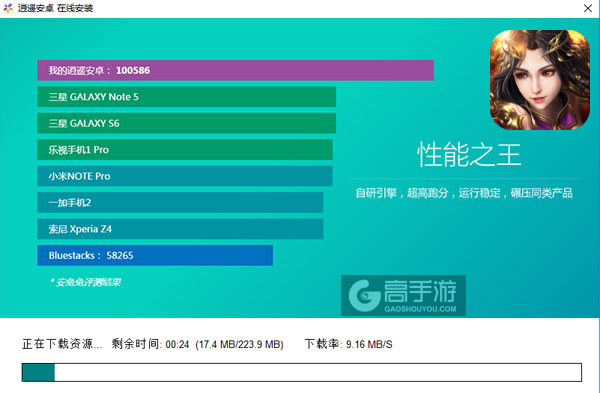Viewport: 600px width, 393px height.
Task: Close the 逍遥安卓 installer window
Action: pos(588,8)
